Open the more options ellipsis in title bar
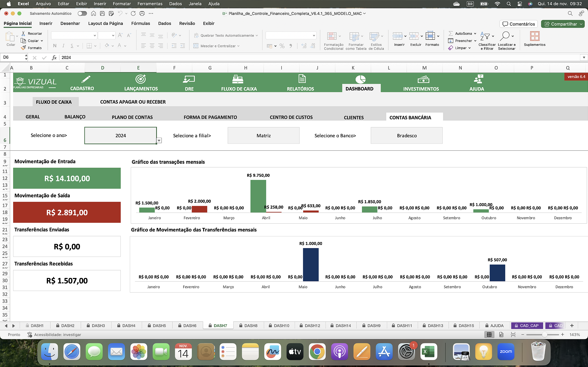Screen dimensions: 588x367 (x=151, y=13)
